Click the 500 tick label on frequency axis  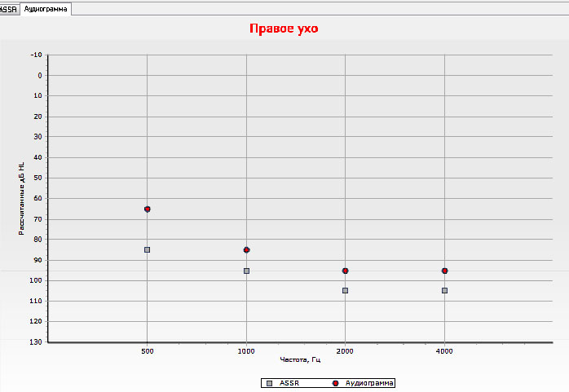[147, 350]
